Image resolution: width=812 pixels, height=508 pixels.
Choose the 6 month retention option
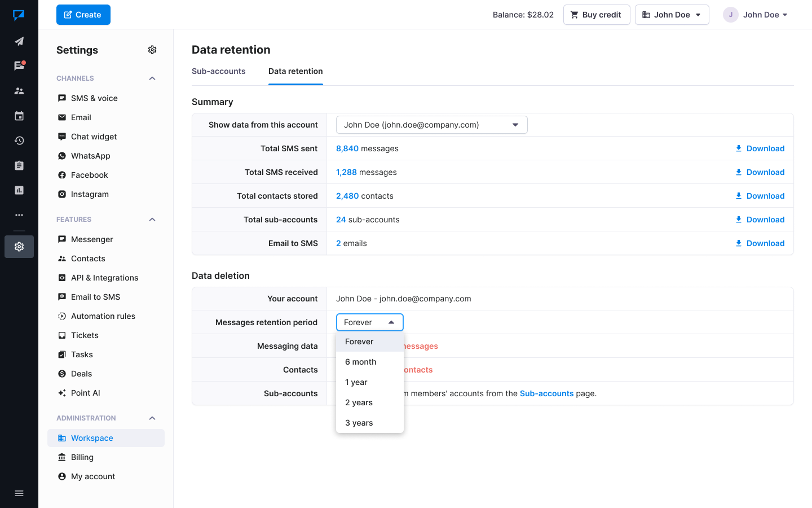(x=361, y=362)
